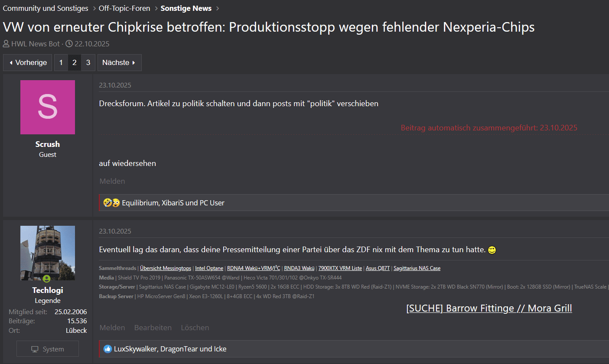Click the smiley emoji in Techlogi's post
Viewport: 609px width, 364px height.
click(x=492, y=250)
